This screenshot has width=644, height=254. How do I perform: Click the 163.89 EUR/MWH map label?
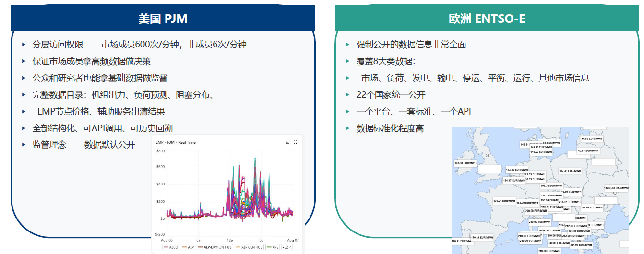(517, 170)
